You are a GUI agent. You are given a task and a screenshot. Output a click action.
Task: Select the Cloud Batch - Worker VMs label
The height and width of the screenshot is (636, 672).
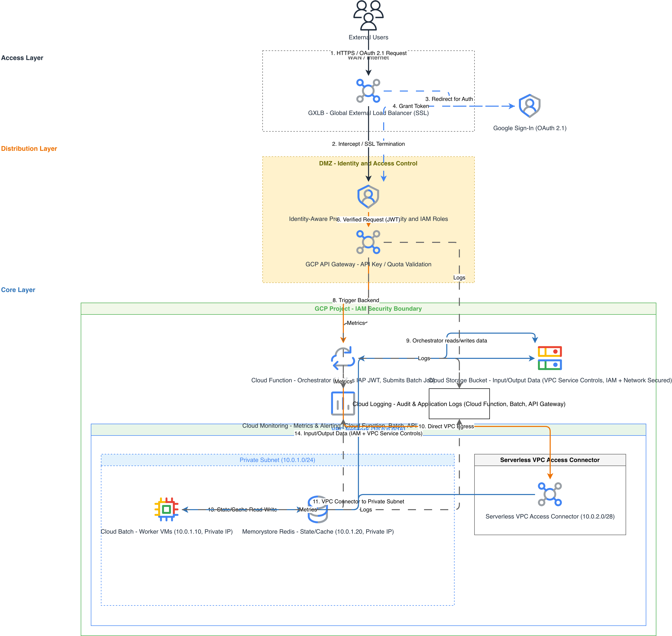tap(166, 532)
